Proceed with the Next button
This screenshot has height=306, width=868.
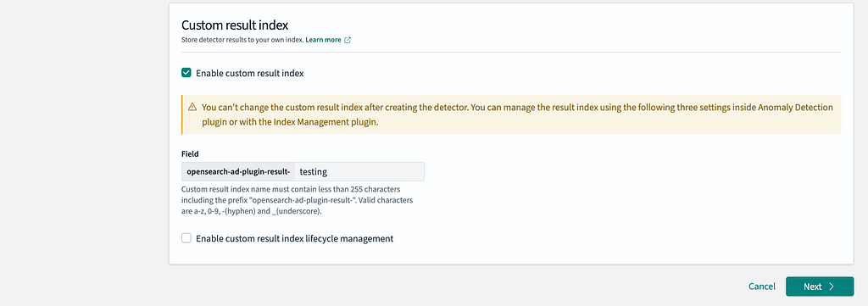click(x=820, y=286)
